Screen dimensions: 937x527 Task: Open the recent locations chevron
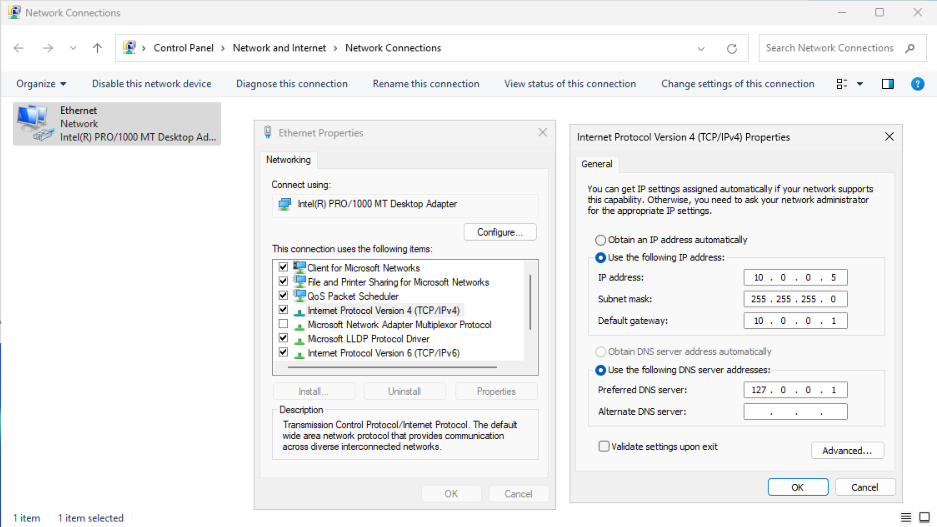coord(73,48)
